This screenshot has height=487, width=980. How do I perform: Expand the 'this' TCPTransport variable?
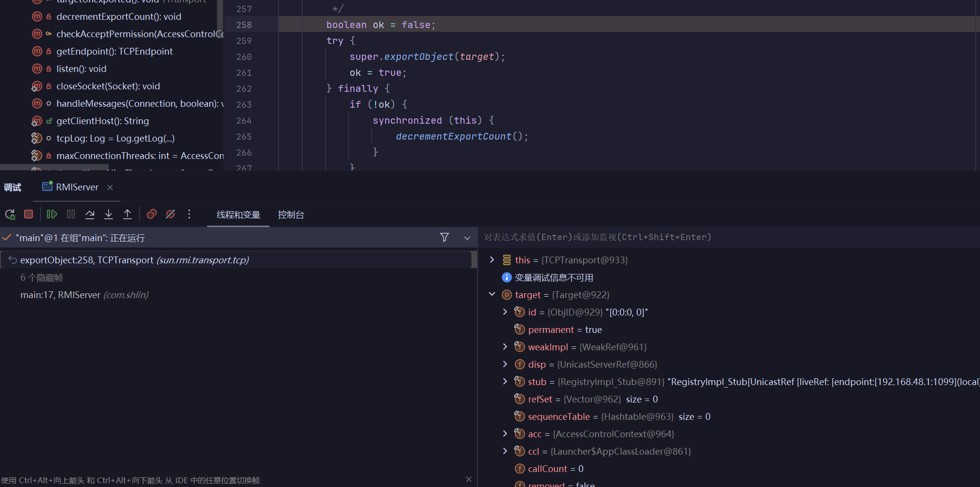[x=492, y=260]
